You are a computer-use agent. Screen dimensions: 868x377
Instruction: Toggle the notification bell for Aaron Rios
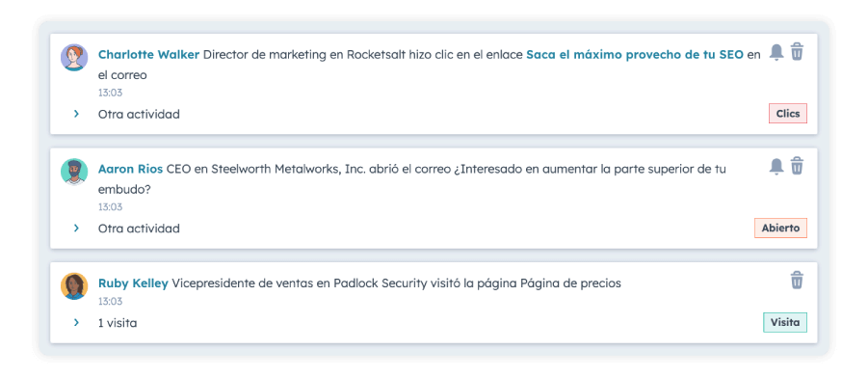point(776,166)
